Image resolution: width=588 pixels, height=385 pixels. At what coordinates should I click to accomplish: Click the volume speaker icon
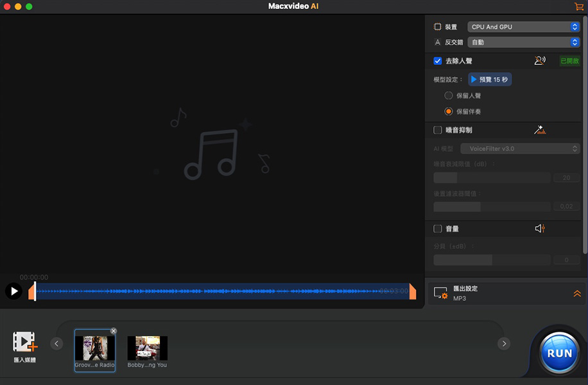click(540, 228)
